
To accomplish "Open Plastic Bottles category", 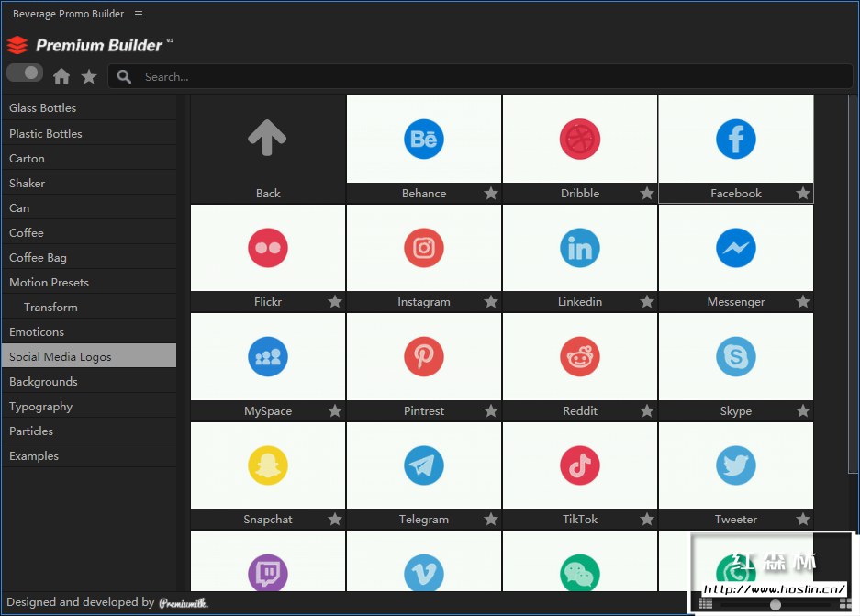I will 89,133.
